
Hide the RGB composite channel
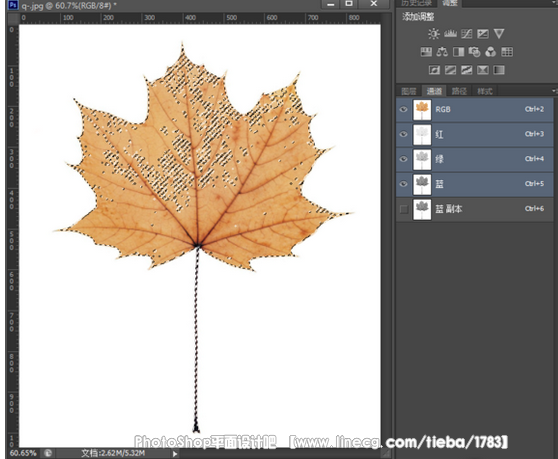coord(403,109)
